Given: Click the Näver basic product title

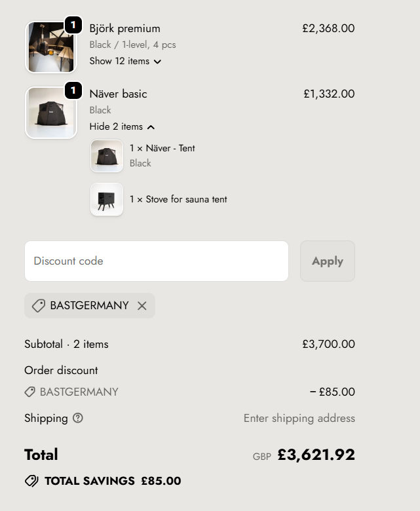Looking at the screenshot, I should point(118,94).
